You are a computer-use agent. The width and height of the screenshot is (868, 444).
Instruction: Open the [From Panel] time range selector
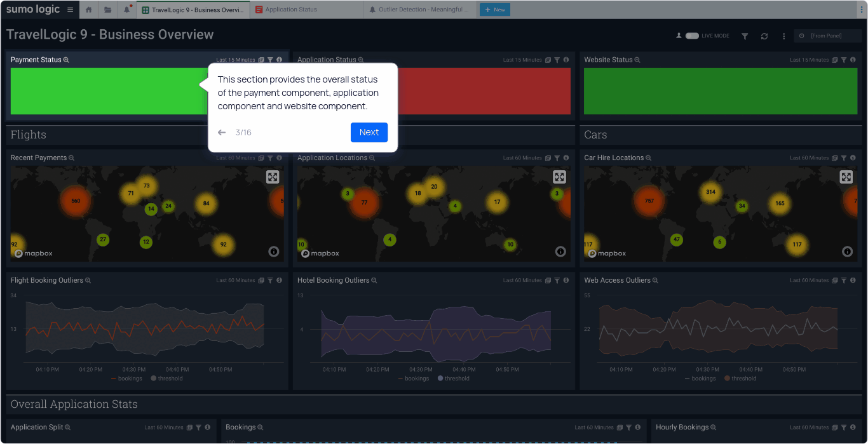(x=827, y=36)
